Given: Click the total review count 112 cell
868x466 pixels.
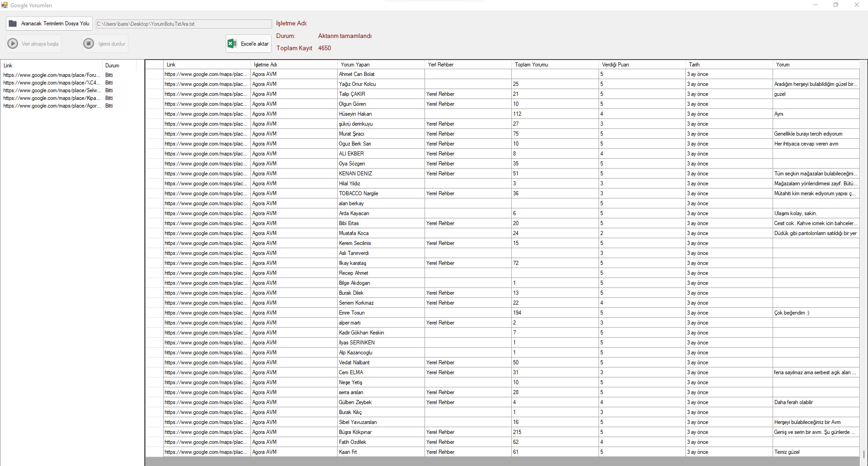Looking at the screenshot, I should [555, 114].
